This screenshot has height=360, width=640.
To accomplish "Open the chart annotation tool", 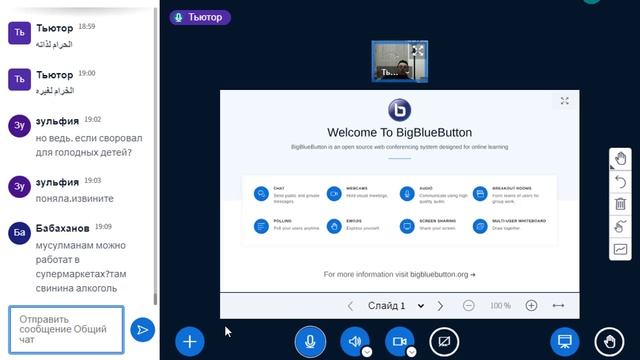I will click(x=620, y=249).
